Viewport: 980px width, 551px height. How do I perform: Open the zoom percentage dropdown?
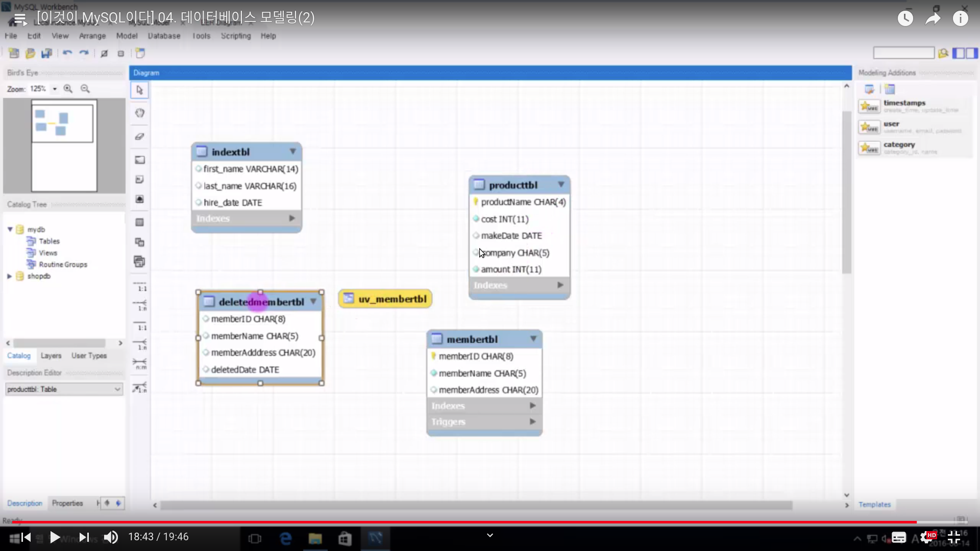[55, 89]
